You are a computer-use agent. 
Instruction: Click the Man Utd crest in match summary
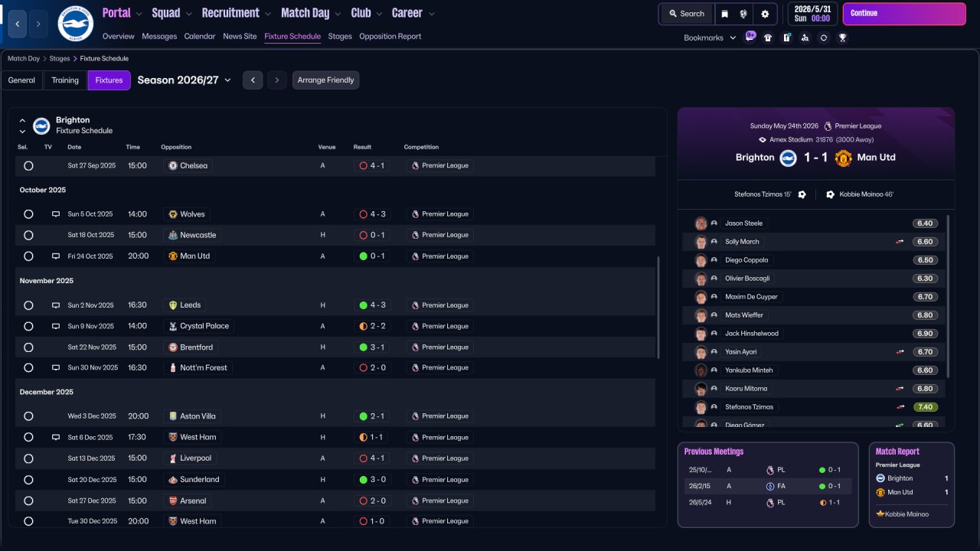pyautogui.click(x=843, y=158)
